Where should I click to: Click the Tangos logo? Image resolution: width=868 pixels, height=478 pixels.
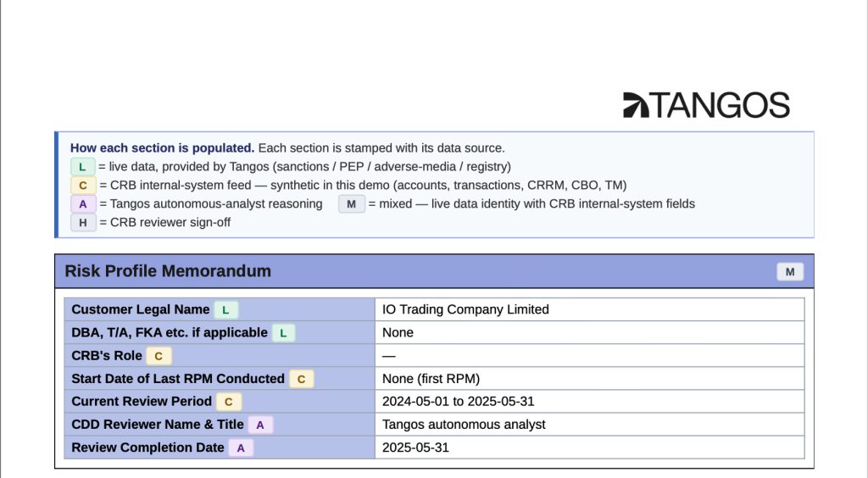click(x=706, y=105)
